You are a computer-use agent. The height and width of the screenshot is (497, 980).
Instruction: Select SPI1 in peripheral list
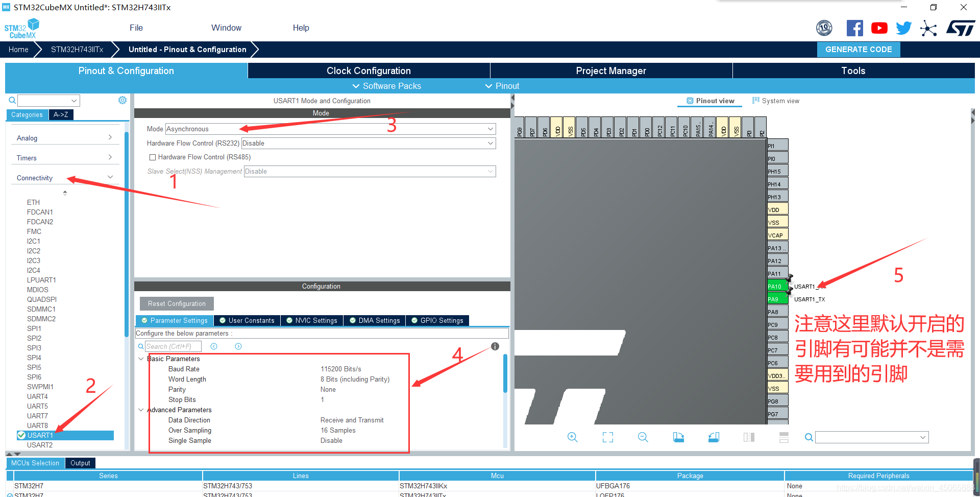pos(34,328)
